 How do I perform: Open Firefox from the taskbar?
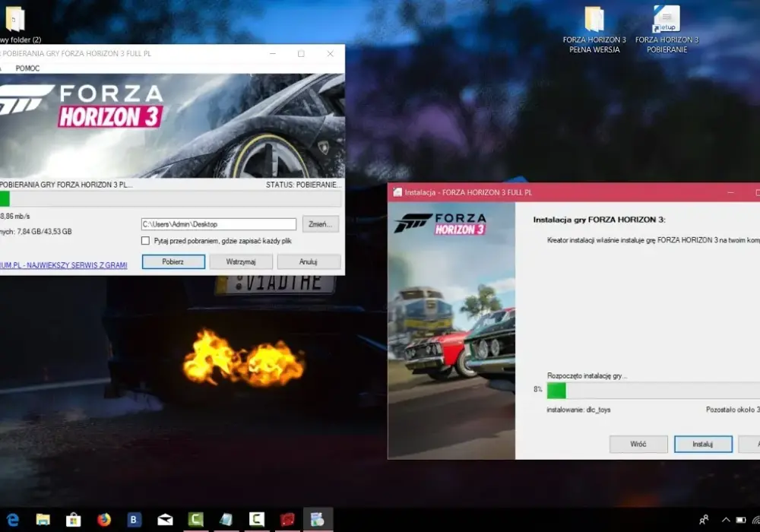pyautogui.click(x=103, y=520)
